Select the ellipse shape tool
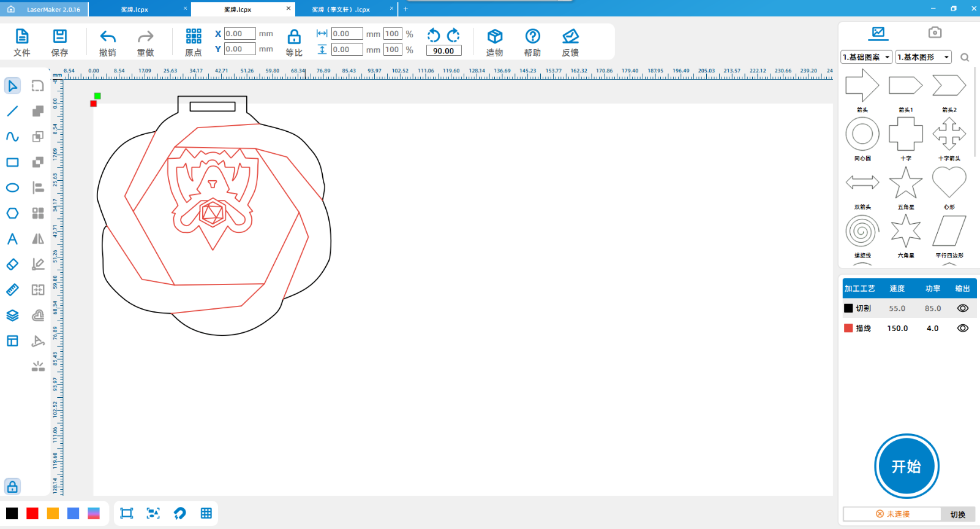This screenshot has height=529, width=980. (12, 188)
